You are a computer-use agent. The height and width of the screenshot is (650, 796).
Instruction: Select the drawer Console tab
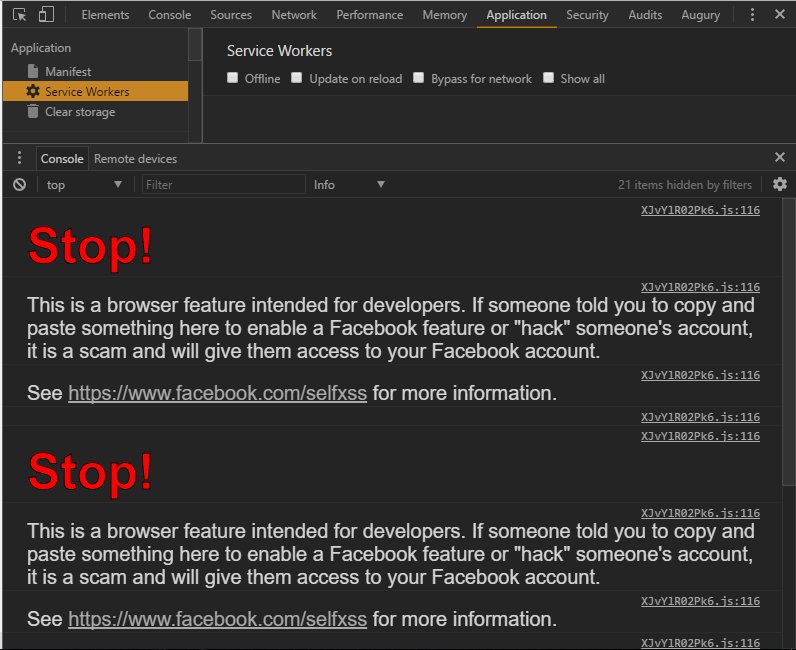62,158
